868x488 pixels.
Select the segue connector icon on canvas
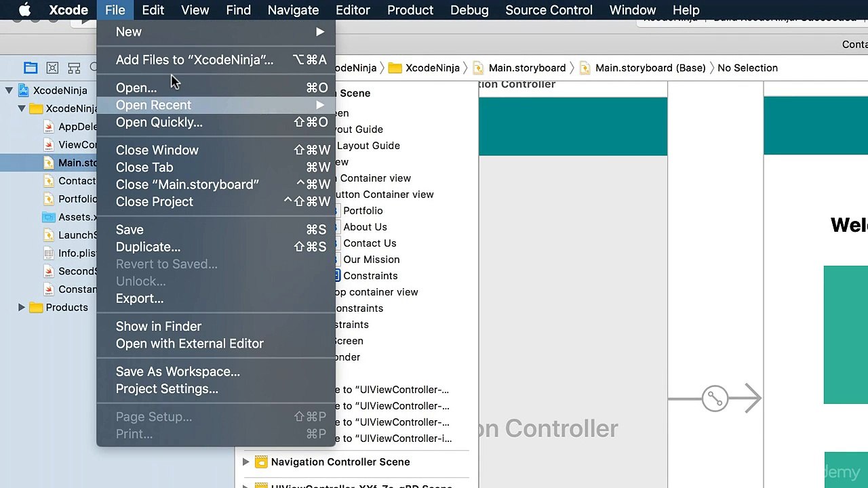point(715,399)
